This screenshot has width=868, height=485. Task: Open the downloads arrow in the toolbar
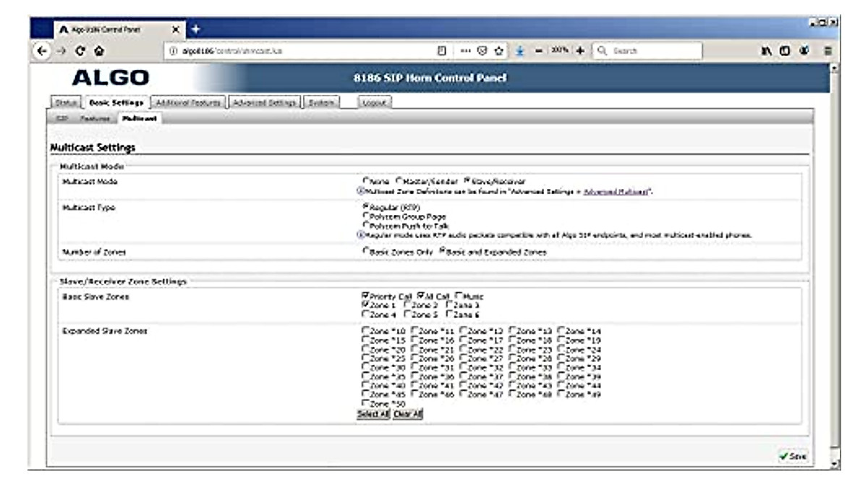point(520,51)
